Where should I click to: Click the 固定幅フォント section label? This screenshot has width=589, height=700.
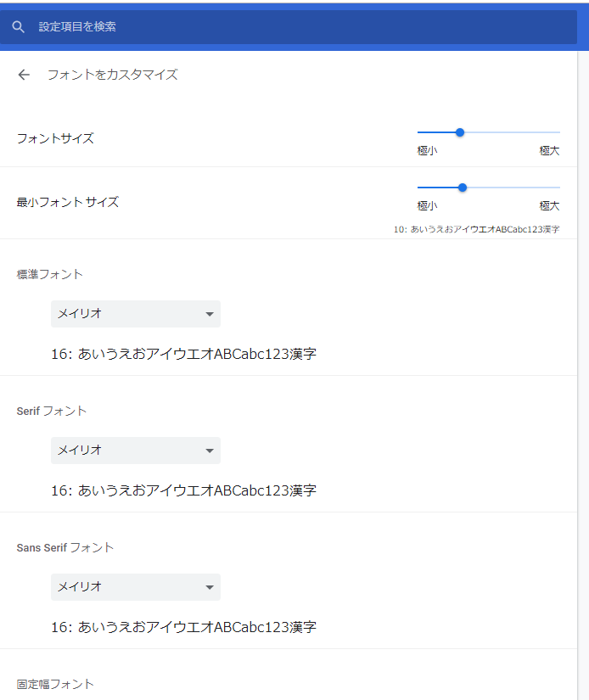click(55, 684)
